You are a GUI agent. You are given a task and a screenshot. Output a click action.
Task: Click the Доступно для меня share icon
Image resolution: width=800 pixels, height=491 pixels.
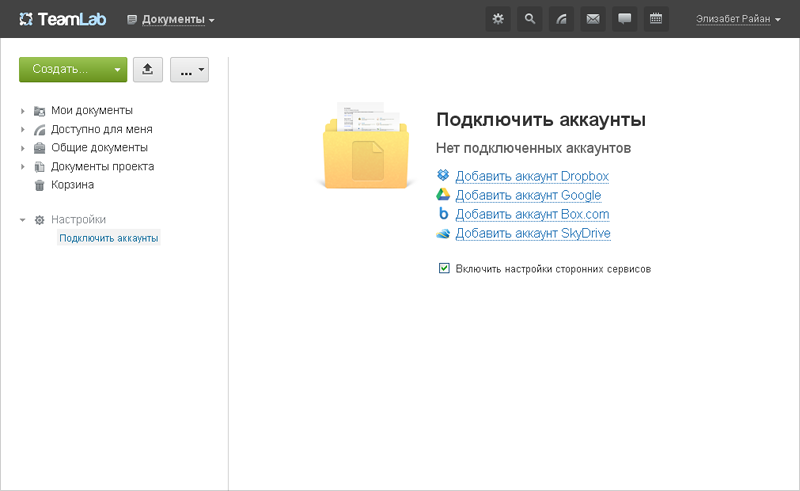[x=39, y=130]
